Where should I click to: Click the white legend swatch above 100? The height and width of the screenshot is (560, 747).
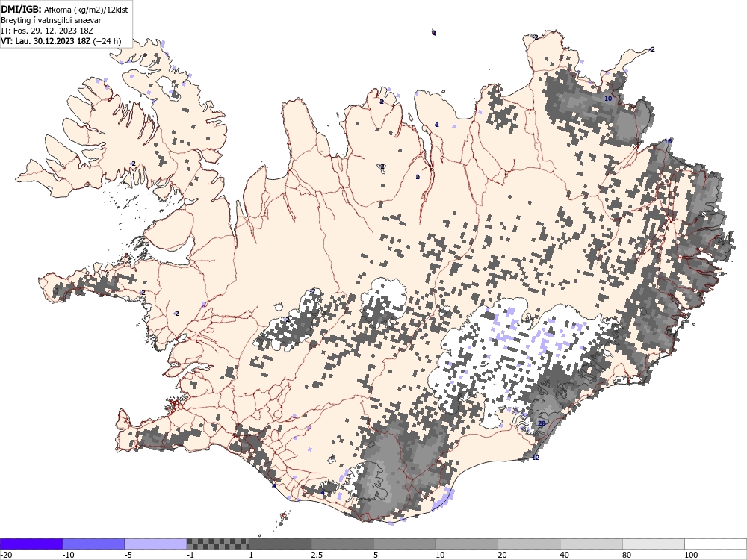pyautogui.click(x=716, y=544)
